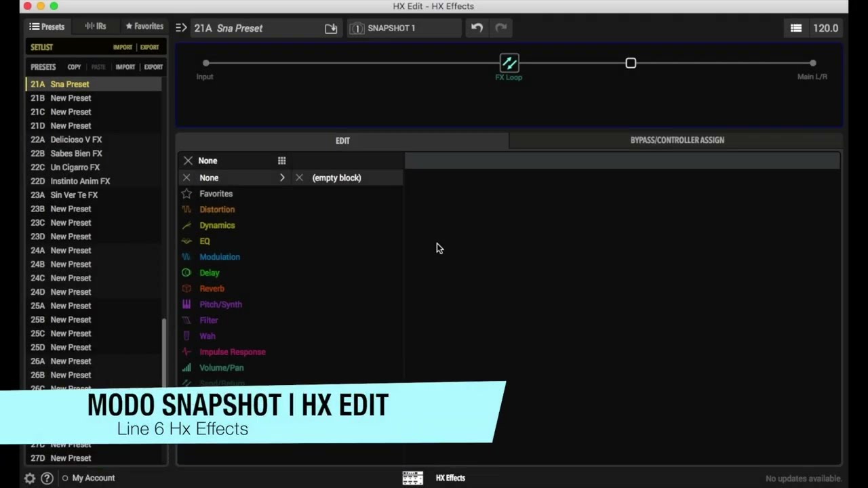This screenshot has width=868, height=488.
Task: Click the My Account link
Action: coord(94,478)
